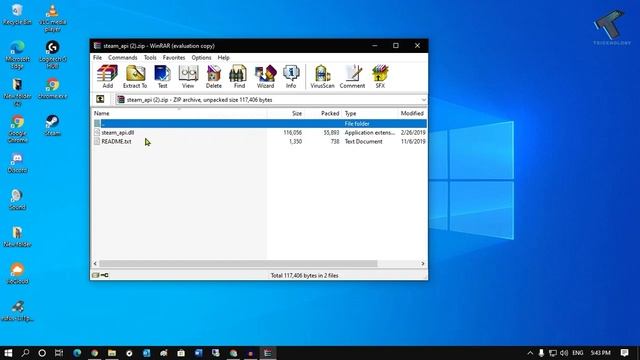Click the Extract To toolbar icon

tap(135, 76)
